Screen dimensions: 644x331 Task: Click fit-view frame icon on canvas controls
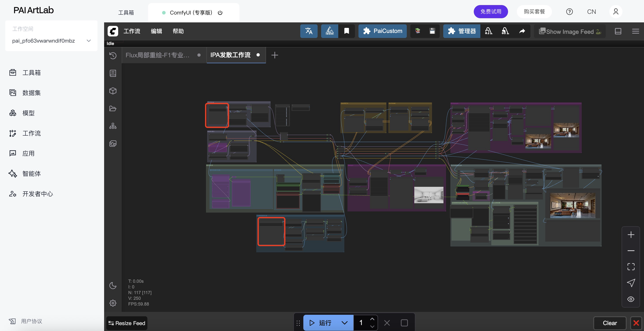click(x=631, y=266)
